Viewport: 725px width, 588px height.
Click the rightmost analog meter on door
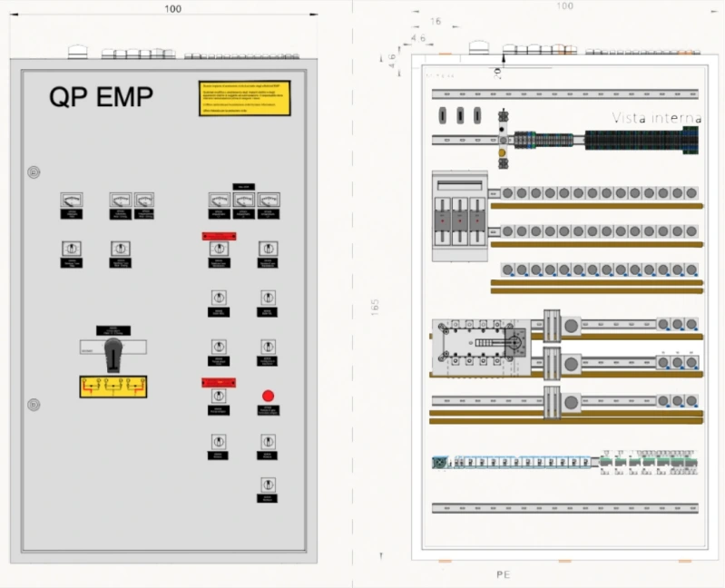pyautogui.click(x=269, y=201)
